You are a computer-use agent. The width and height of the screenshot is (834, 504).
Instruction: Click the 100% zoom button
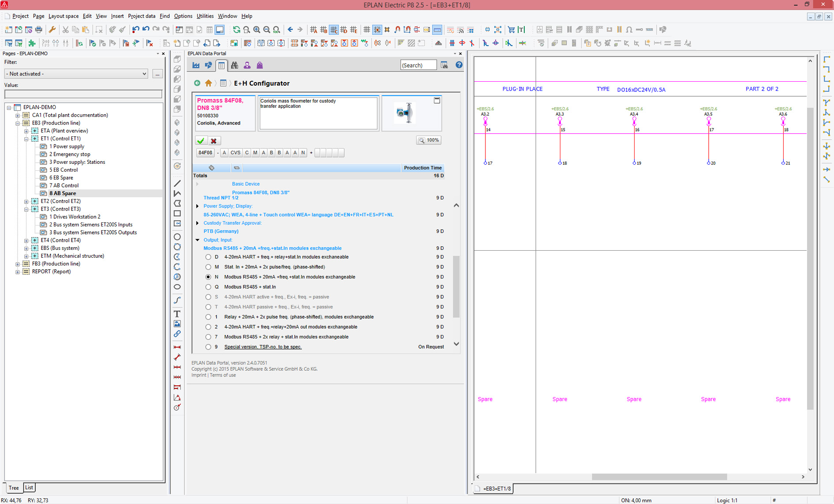click(x=429, y=140)
